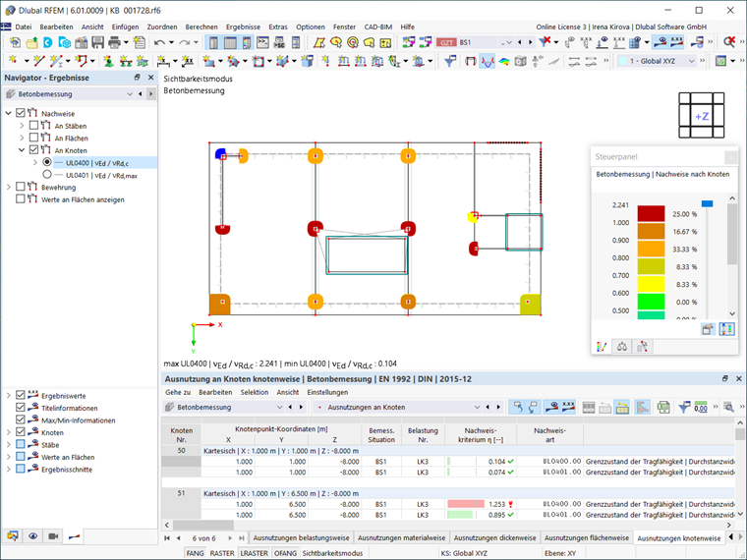Viewport: 747px width, 560px height.
Task: Click the clear filter funnel icon
Action: (545, 42)
